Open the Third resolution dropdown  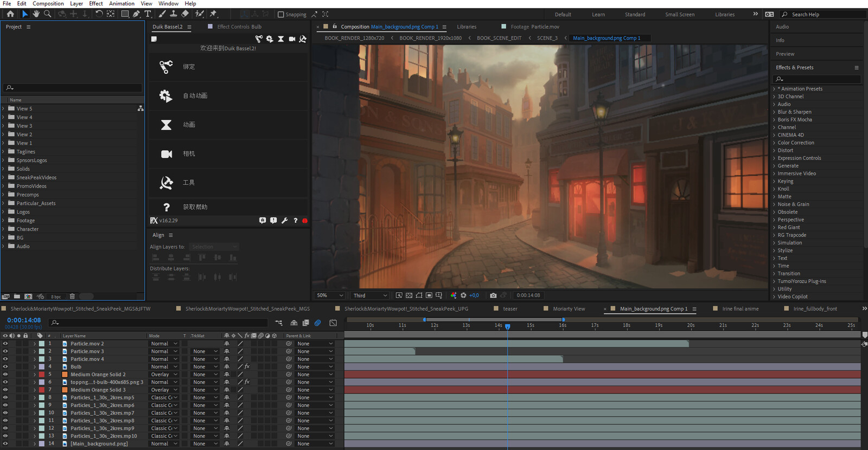[370, 295]
